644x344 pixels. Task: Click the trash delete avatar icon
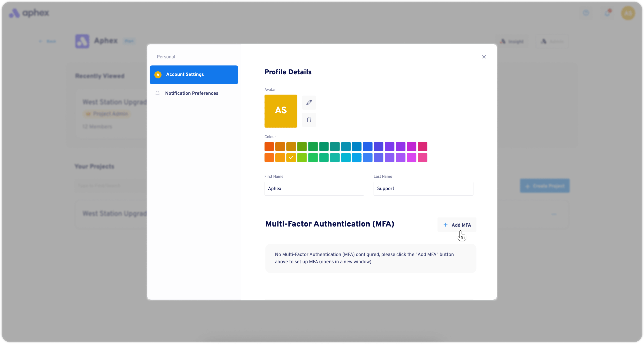click(309, 120)
